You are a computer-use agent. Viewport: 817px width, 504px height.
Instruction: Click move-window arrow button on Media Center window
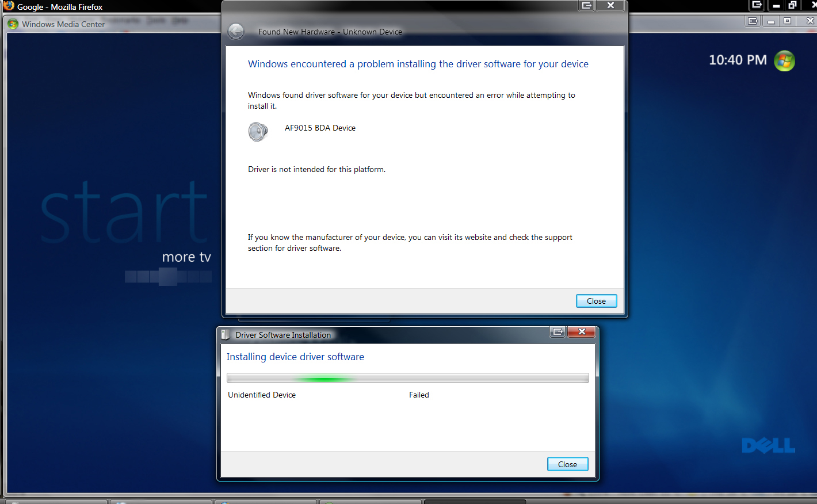click(753, 21)
